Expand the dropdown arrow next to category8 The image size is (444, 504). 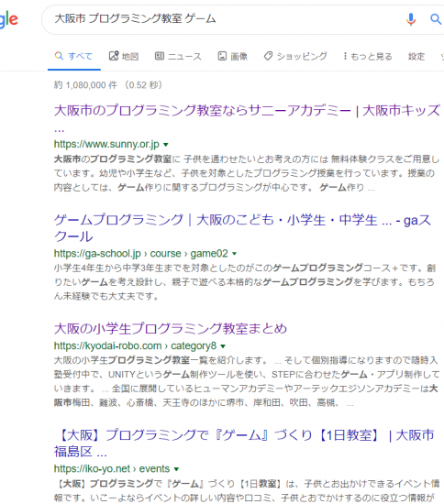[223, 346]
